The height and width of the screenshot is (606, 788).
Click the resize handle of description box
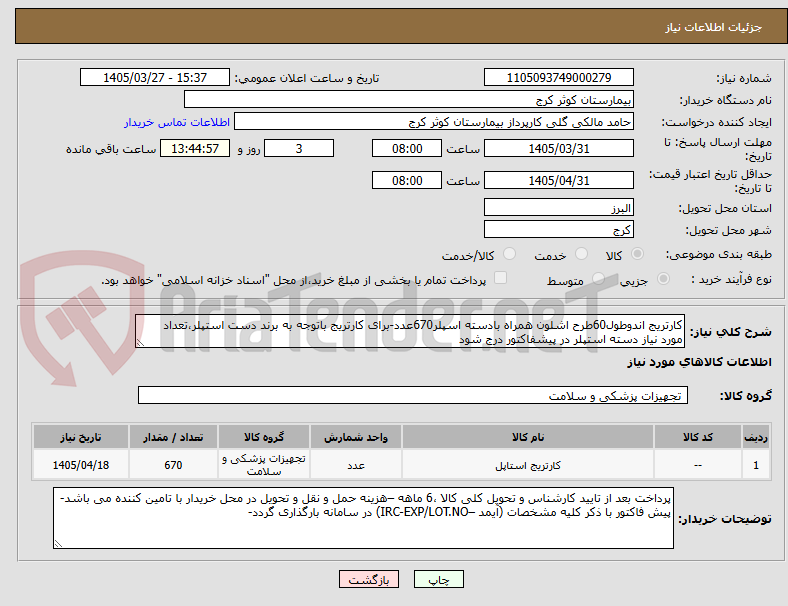[x=141, y=343]
